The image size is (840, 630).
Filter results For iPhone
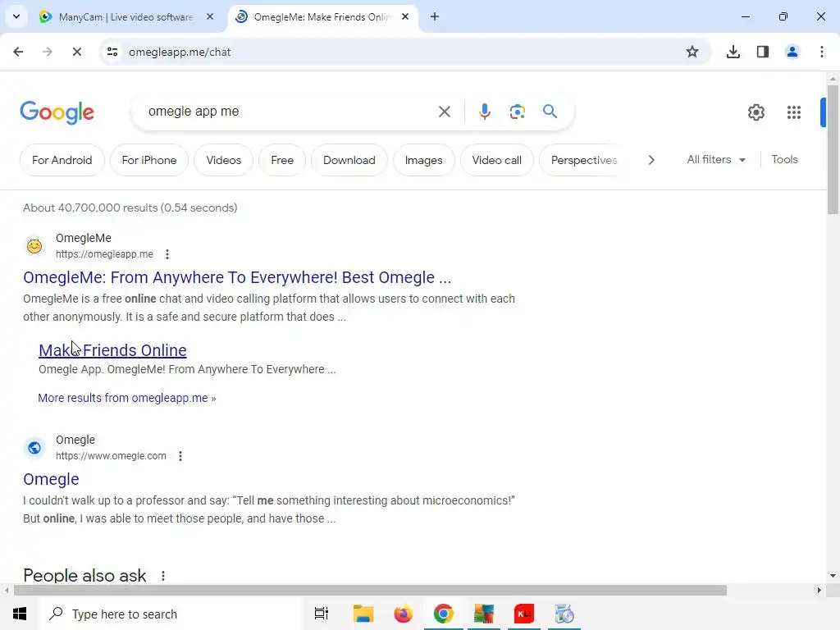tap(149, 160)
